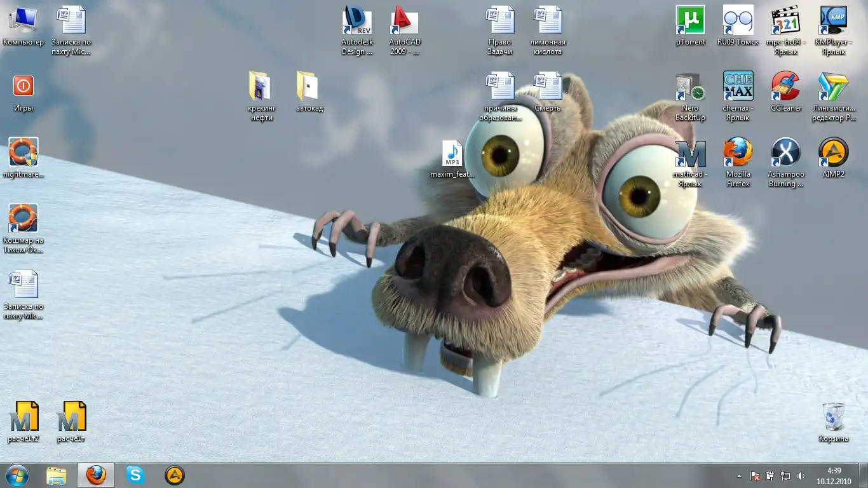
Task: Open Windows Explorer from the taskbar
Action: pos(57,475)
